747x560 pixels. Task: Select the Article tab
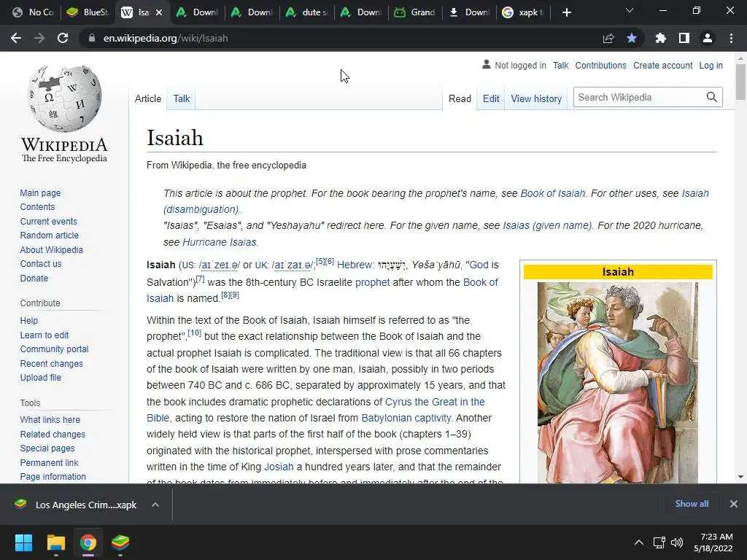click(147, 98)
